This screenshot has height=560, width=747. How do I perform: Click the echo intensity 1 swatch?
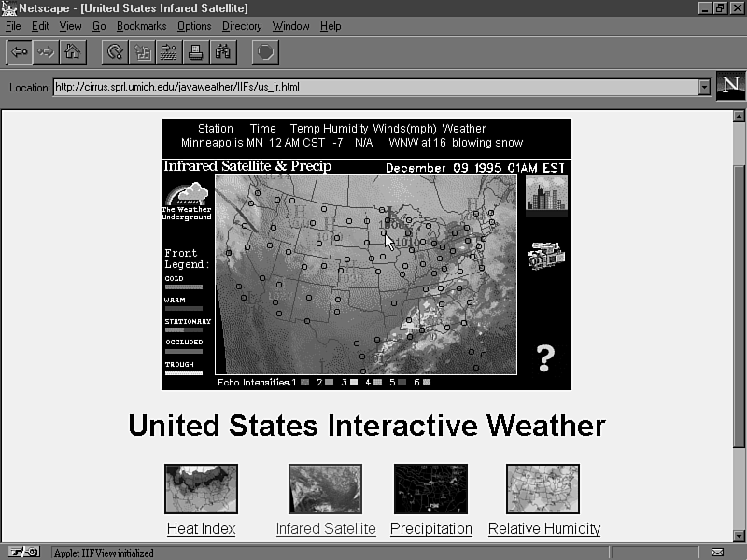[304, 383]
